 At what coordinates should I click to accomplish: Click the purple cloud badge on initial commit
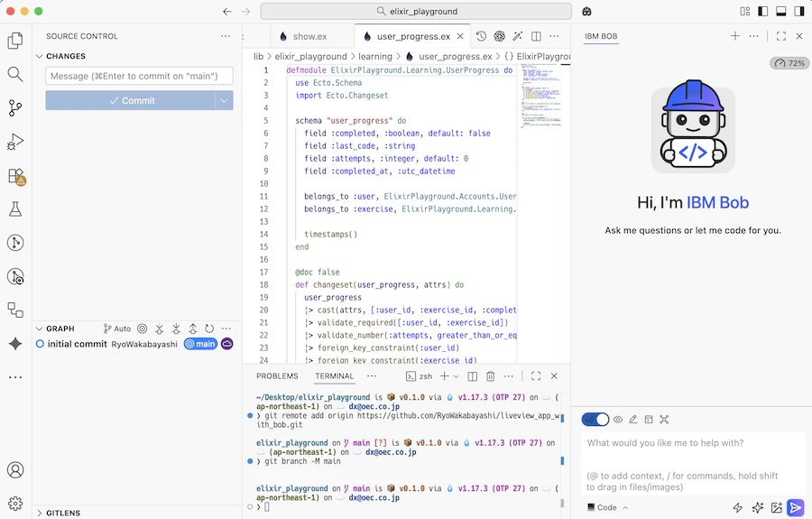226,343
